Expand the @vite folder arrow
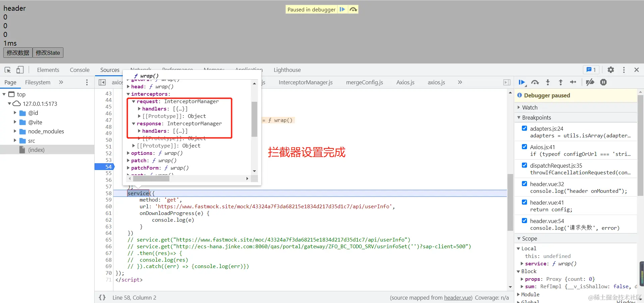The image size is (644, 303). [15, 122]
